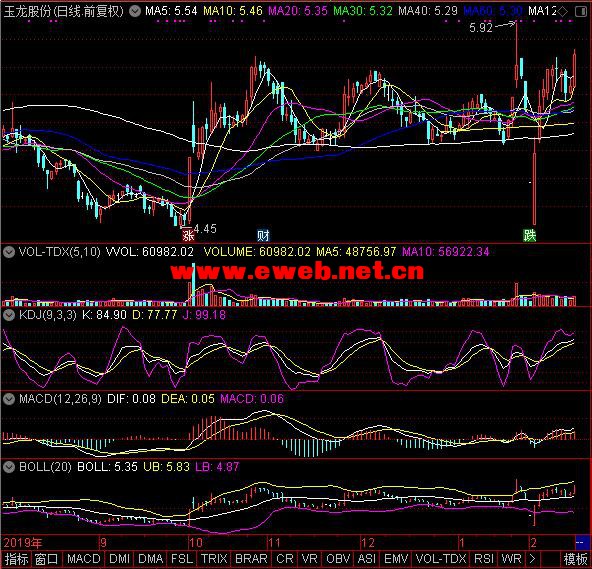Click the red 涨 marker icon
Image resolution: width=592 pixels, height=569 pixels.
click(188, 236)
